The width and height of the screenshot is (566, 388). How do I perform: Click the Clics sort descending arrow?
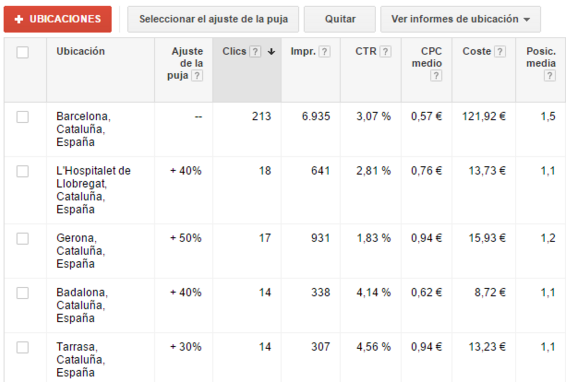click(x=271, y=52)
